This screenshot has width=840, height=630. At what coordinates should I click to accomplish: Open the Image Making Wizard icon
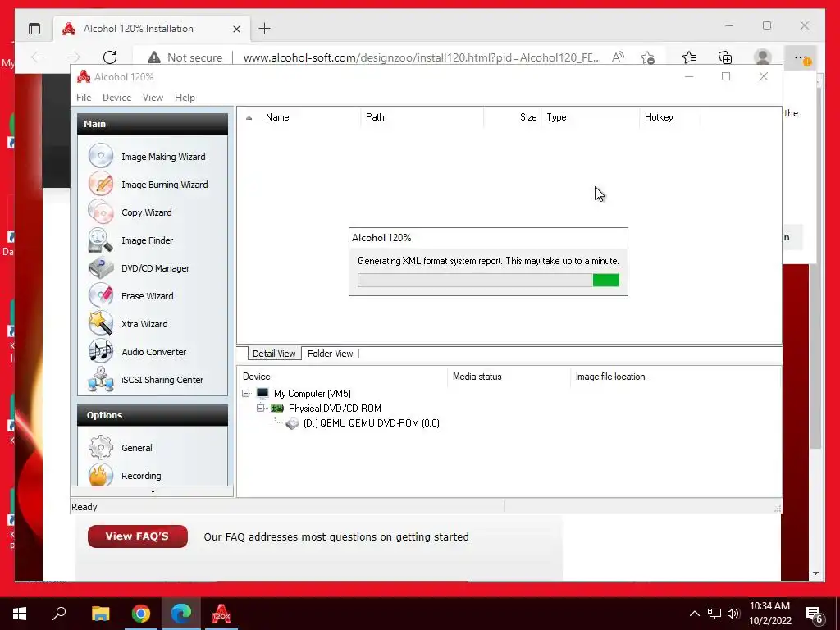[x=101, y=157]
